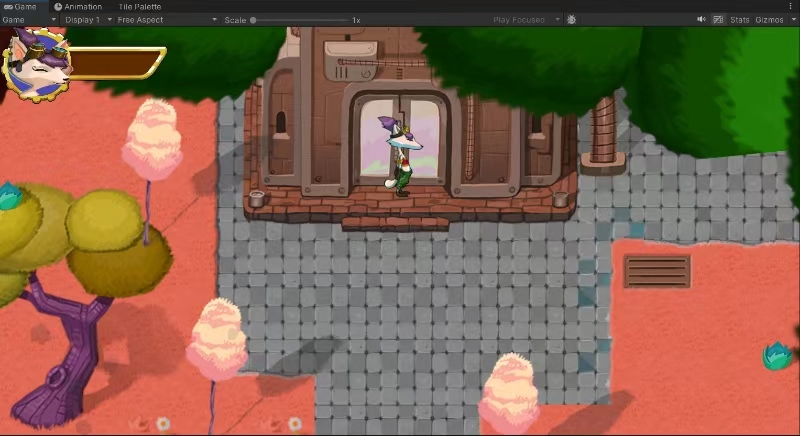This screenshot has height=436, width=800.
Task: Open the Tile Palette tab
Action: point(138,6)
